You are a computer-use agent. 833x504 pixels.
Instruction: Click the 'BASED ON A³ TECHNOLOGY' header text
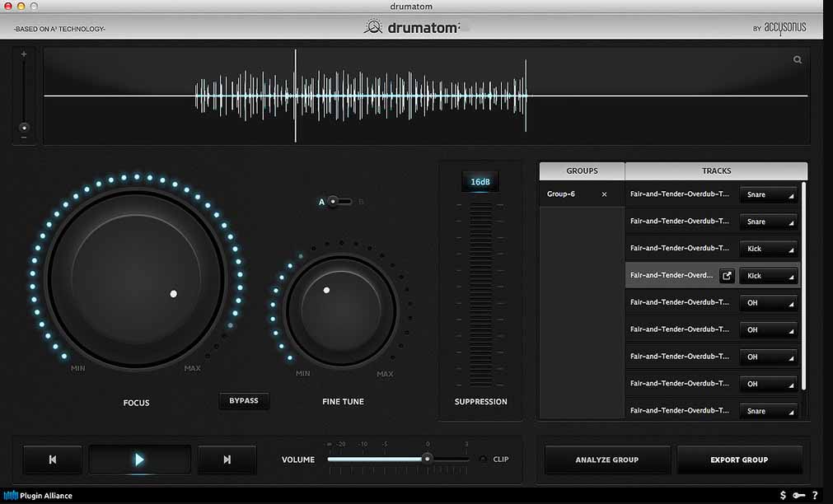point(59,29)
